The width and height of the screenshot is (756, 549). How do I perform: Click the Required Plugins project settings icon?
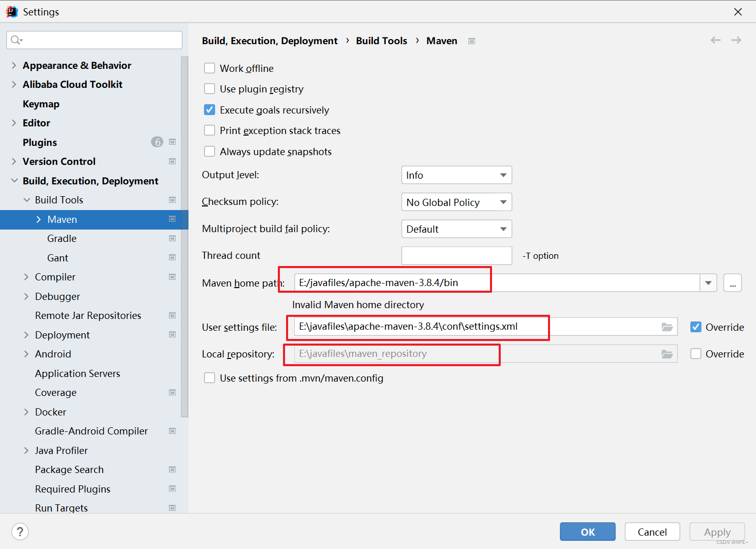[173, 489]
